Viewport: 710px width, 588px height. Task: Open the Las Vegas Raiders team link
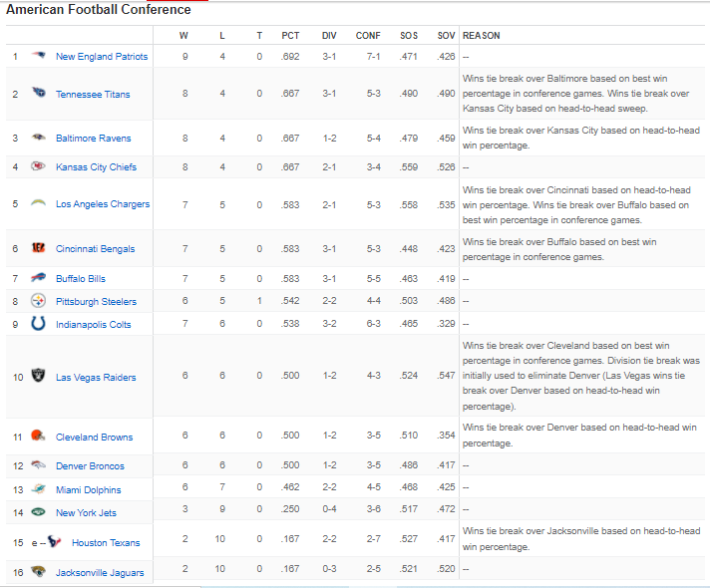[x=96, y=378]
